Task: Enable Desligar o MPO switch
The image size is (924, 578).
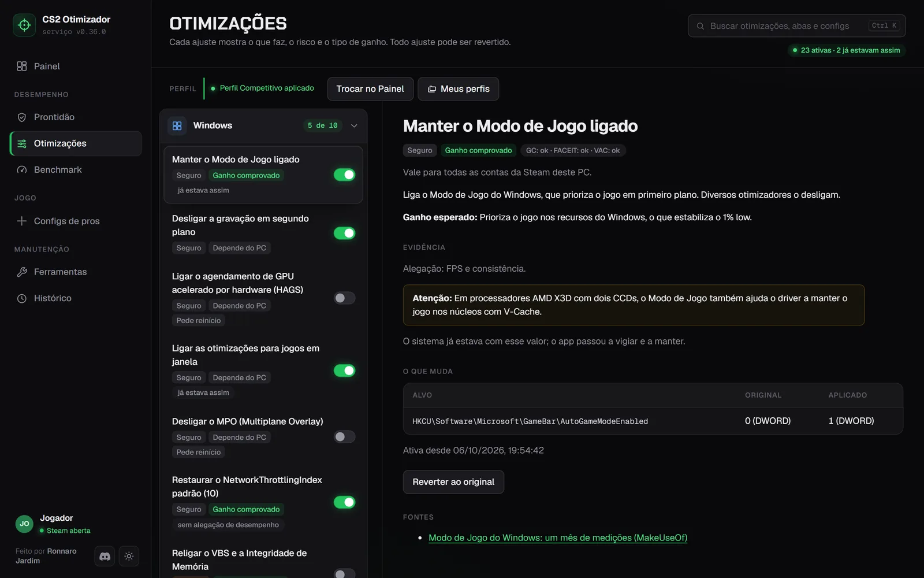Action: click(344, 437)
